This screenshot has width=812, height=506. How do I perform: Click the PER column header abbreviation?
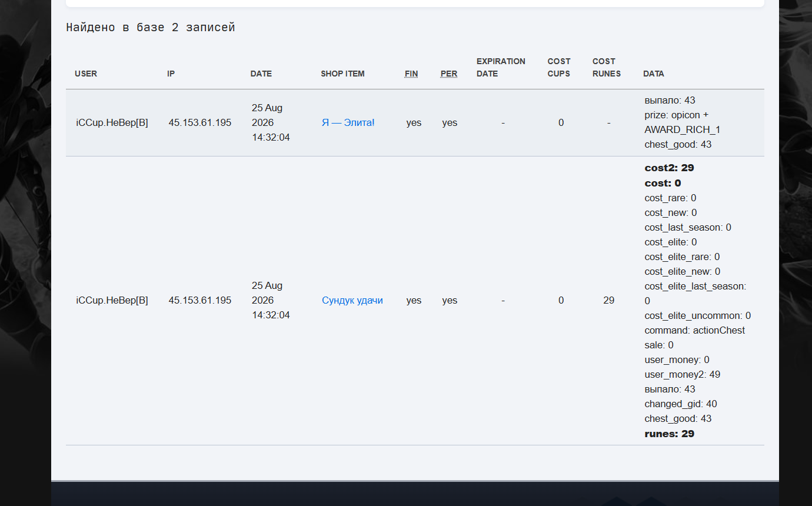coord(449,74)
